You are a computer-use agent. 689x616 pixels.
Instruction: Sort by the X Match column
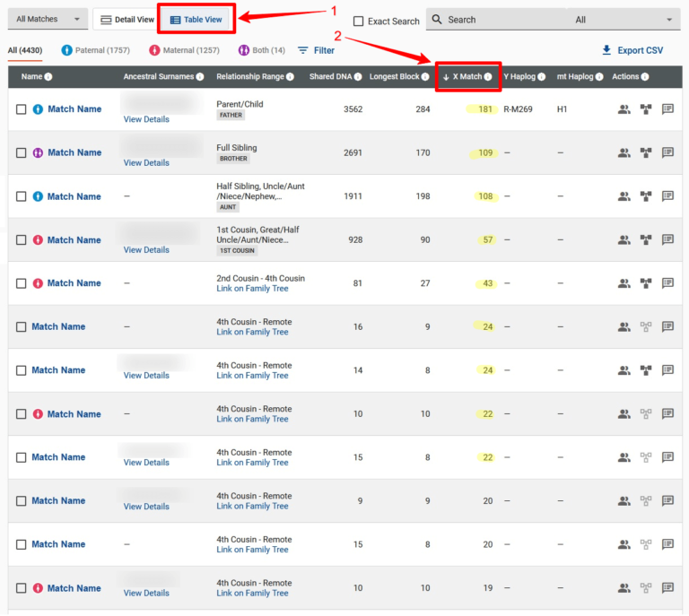pos(467,77)
